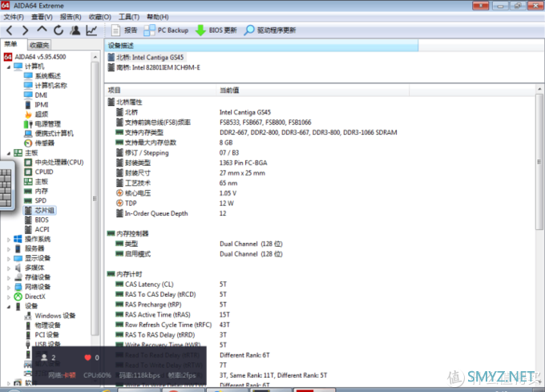Screen dimensions: 545x392
Task: Click the right pane vertical scrollbar
Action: pyautogui.click(x=539, y=161)
